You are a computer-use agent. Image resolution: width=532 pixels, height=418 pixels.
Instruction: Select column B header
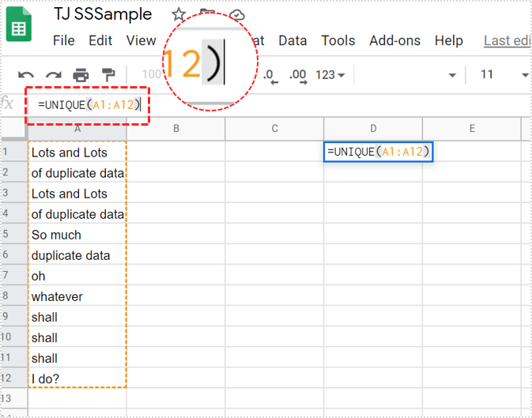tap(175, 129)
